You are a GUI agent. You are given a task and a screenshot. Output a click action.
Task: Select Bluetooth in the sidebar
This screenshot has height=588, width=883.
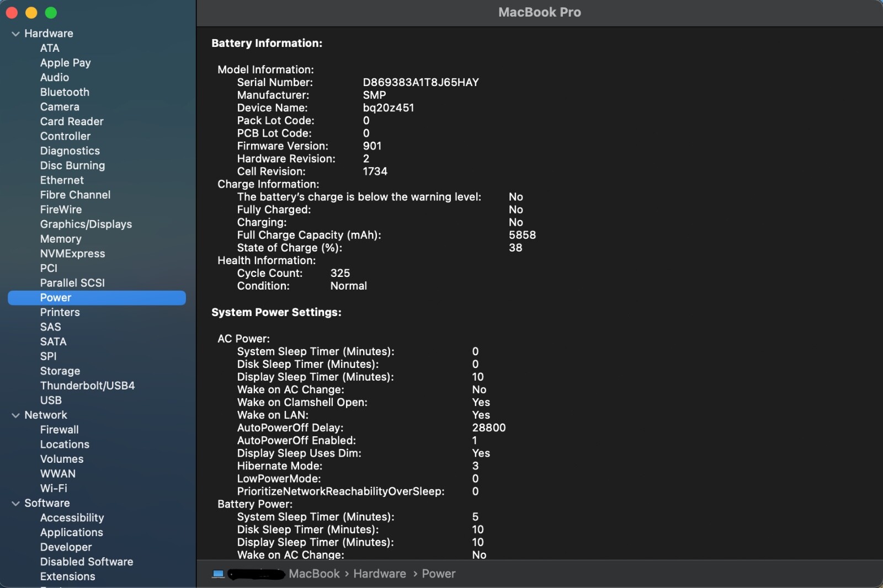point(65,92)
